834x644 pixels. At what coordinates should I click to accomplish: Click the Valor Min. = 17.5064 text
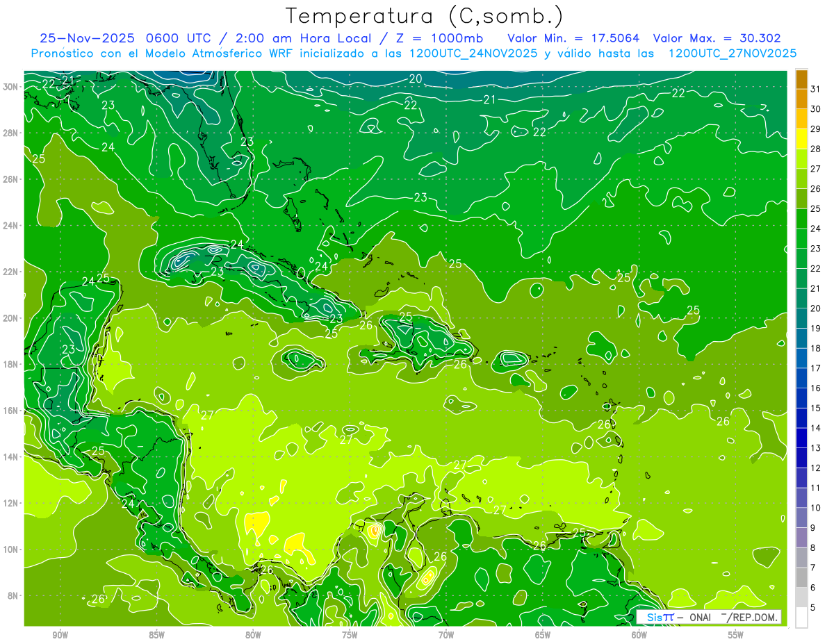tap(573, 38)
